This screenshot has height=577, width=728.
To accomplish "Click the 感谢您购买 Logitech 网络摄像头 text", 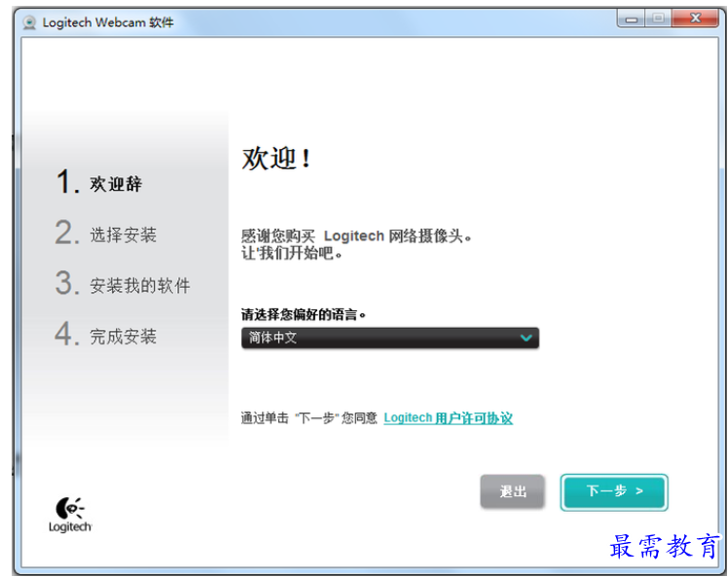I will tap(356, 235).
